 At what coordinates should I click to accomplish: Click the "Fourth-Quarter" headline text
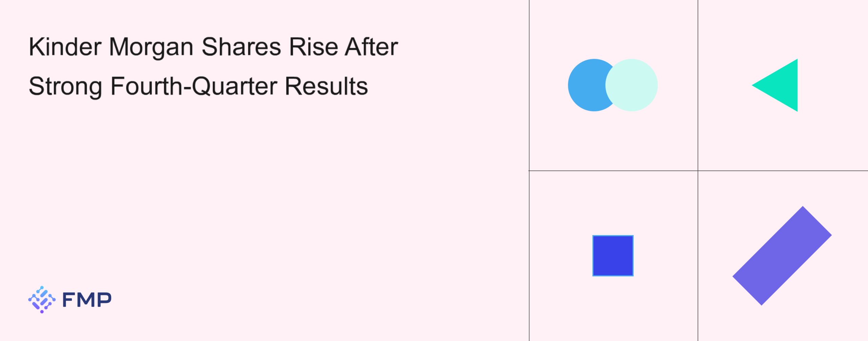(194, 87)
